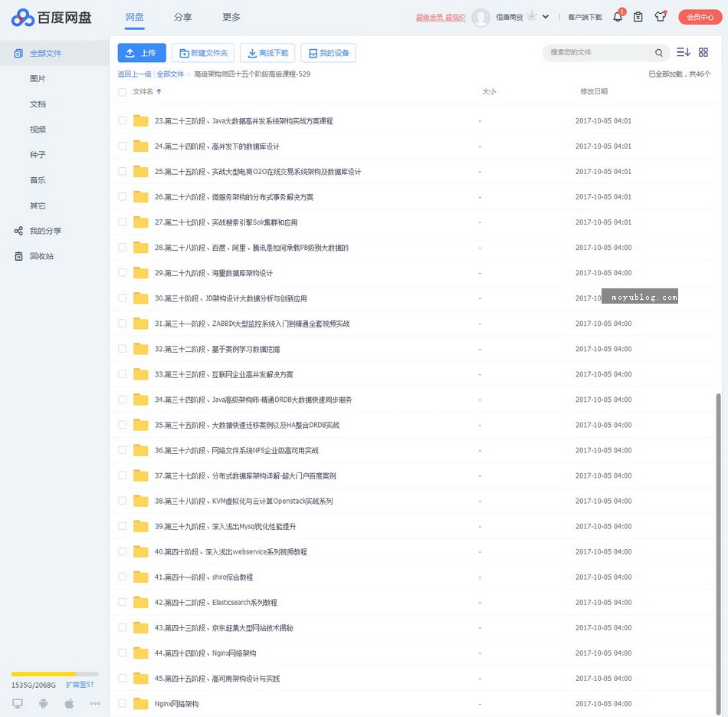Check the box for 24.第二十四阶段 row
The width and height of the screenshot is (728, 717).
click(x=122, y=146)
